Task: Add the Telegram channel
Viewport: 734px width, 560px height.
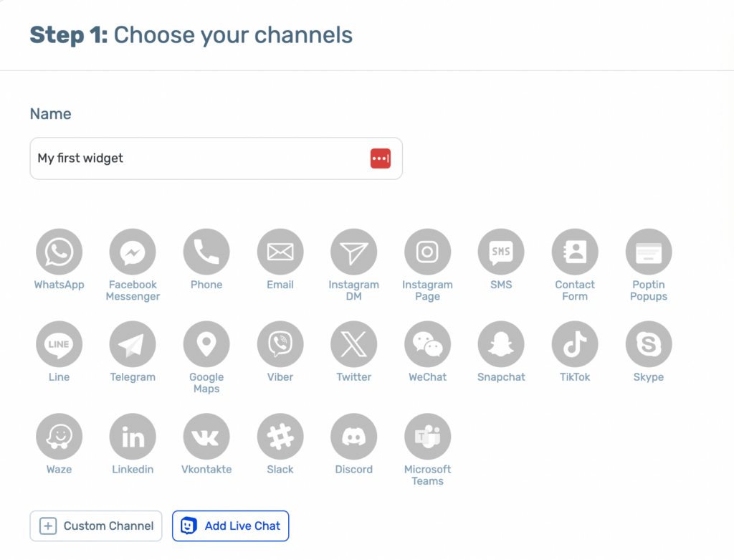Action: [133, 345]
